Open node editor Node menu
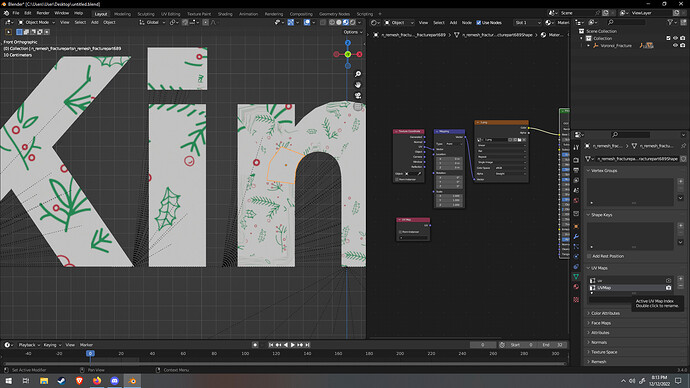 tap(466, 22)
